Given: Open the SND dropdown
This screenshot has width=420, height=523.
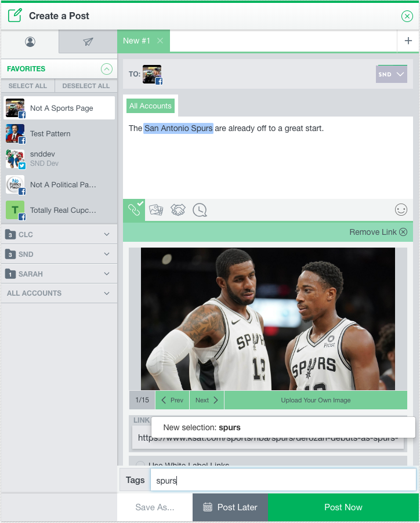Looking at the screenshot, I should (x=392, y=74).
